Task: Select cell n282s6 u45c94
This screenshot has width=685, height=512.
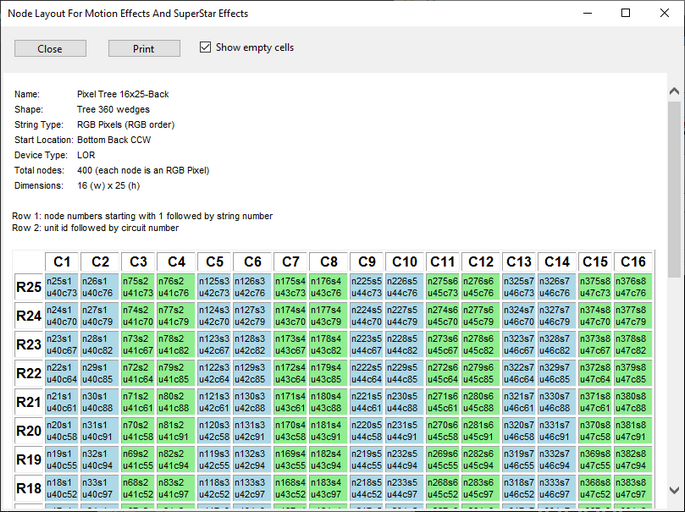Action: 481,460
